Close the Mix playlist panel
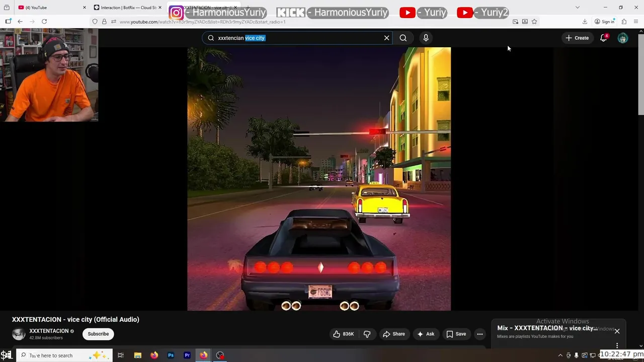Image resolution: width=644 pixels, height=362 pixels. (x=617, y=331)
